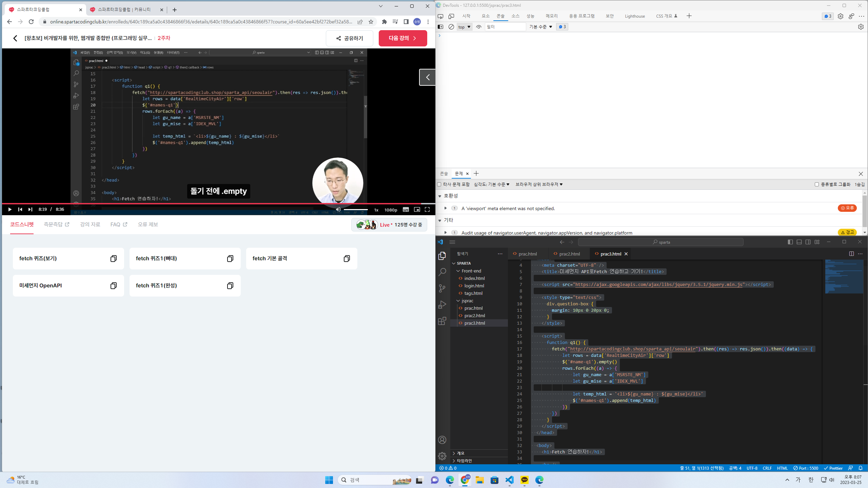868x488 pixels.
Task: Bookmark this page with the star icon
Action: [x=371, y=22]
